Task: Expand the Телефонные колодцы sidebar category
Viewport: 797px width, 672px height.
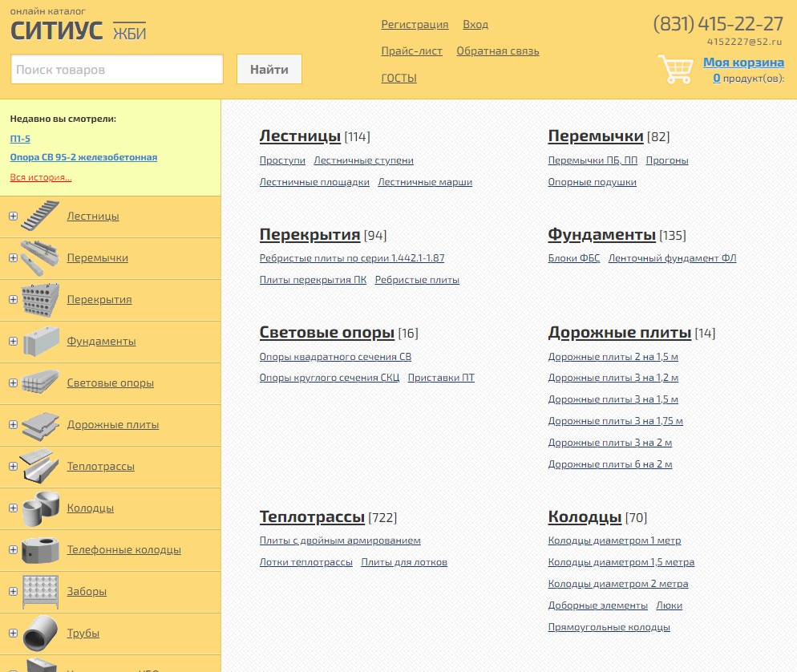Action: [x=13, y=549]
